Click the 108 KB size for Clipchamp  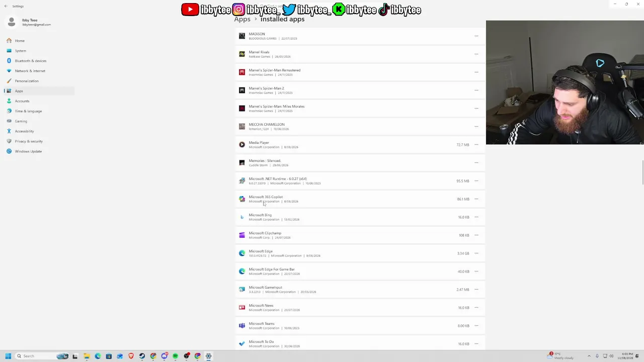click(464, 235)
